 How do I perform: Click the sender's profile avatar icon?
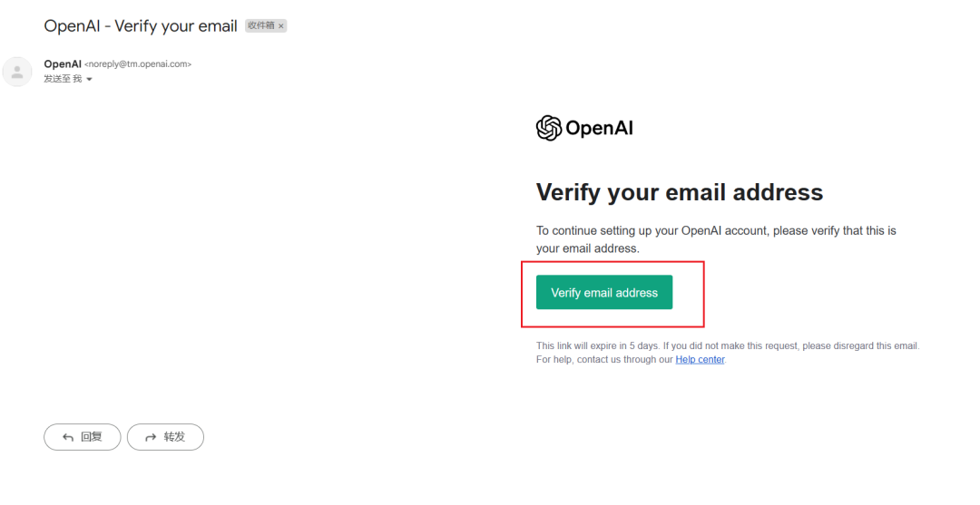click(17, 72)
